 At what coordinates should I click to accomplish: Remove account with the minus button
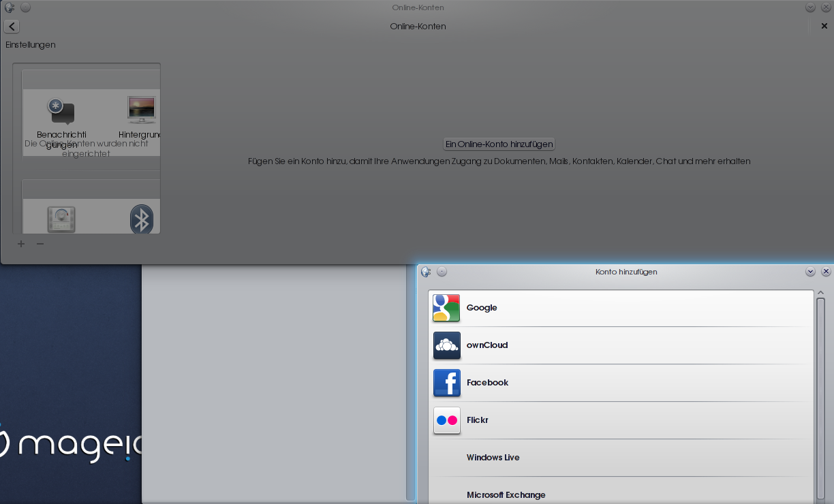pyautogui.click(x=40, y=244)
